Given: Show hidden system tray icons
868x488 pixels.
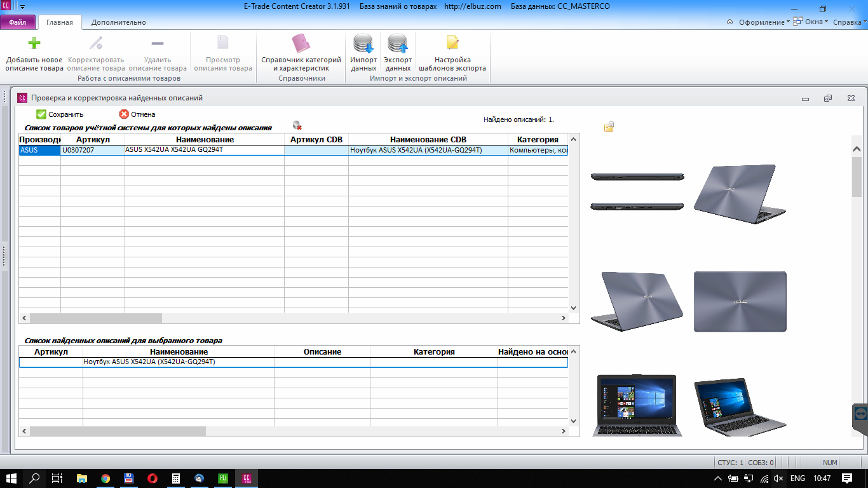Looking at the screenshot, I should pyautogui.click(x=718, y=478).
